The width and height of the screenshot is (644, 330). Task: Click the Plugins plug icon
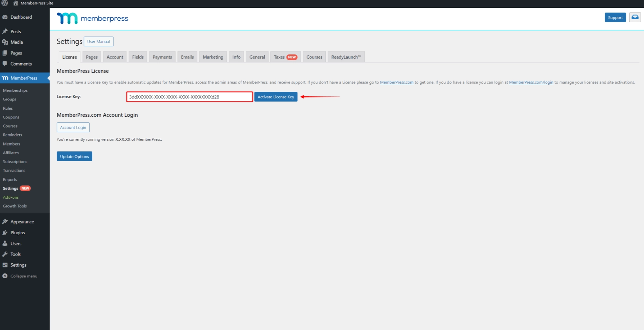(x=5, y=233)
